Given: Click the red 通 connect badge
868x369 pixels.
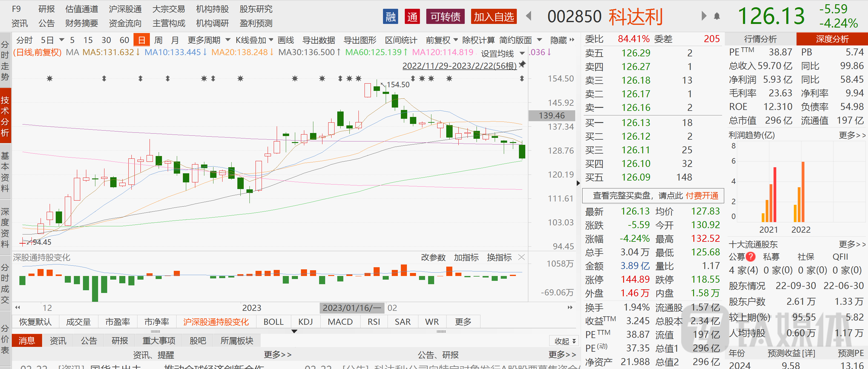Looking at the screenshot, I should [412, 17].
